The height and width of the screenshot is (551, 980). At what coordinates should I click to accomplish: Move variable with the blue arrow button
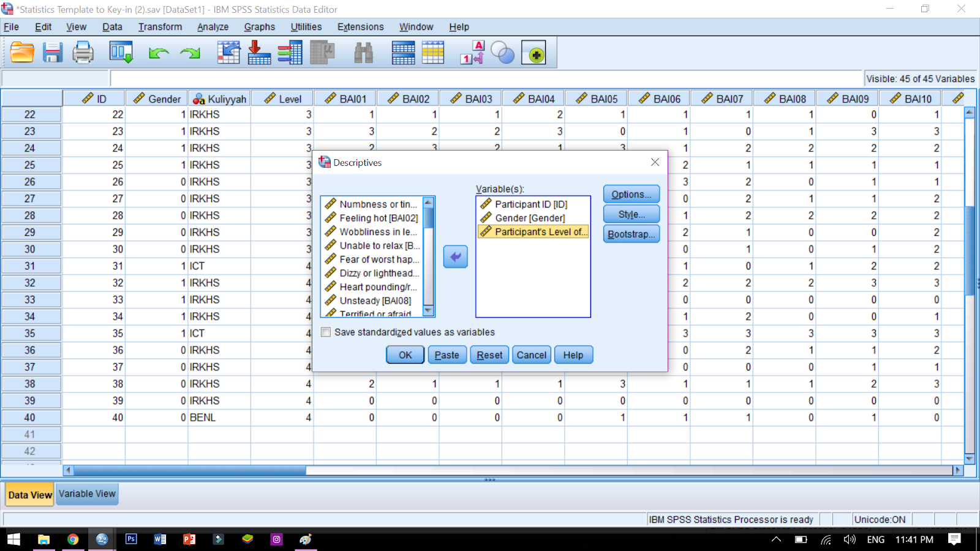pos(456,257)
